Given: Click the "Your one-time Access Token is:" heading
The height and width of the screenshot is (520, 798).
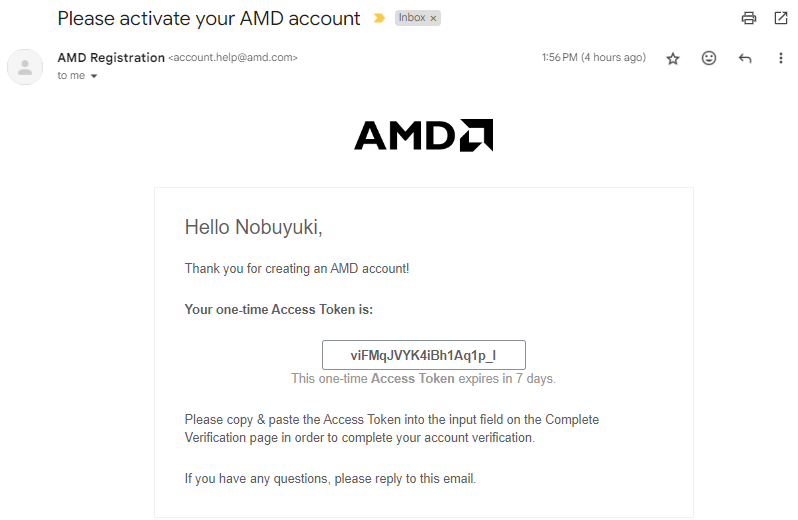Looking at the screenshot, I should 279,310.
